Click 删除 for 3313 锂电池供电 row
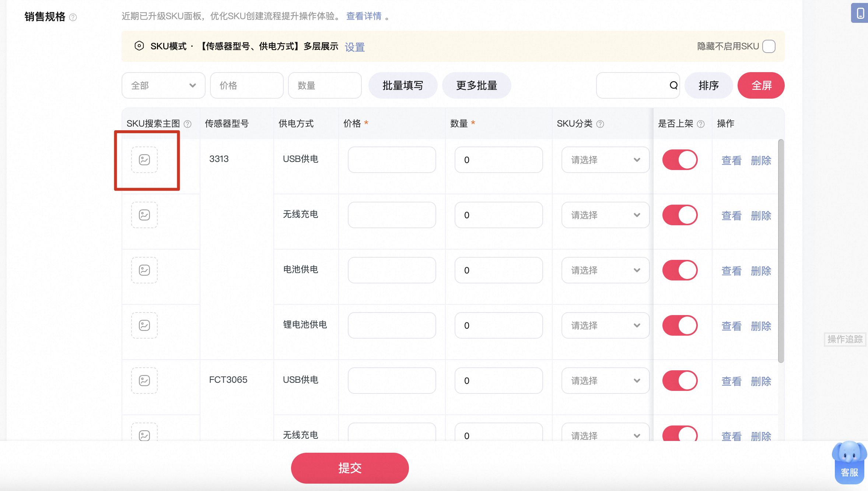This screenshot has height=491, width=868. tap(761, 326)
